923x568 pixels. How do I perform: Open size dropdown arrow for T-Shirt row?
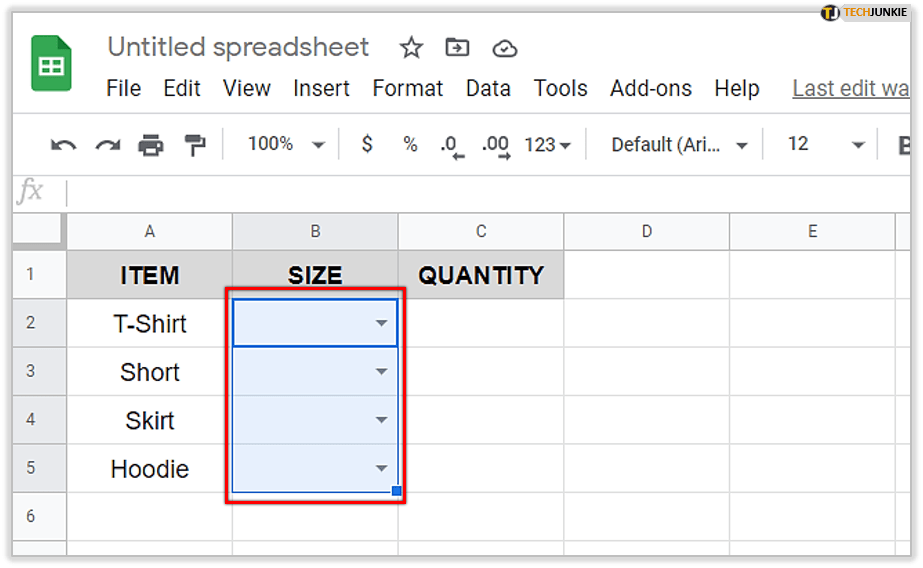[x=381, y=323]
